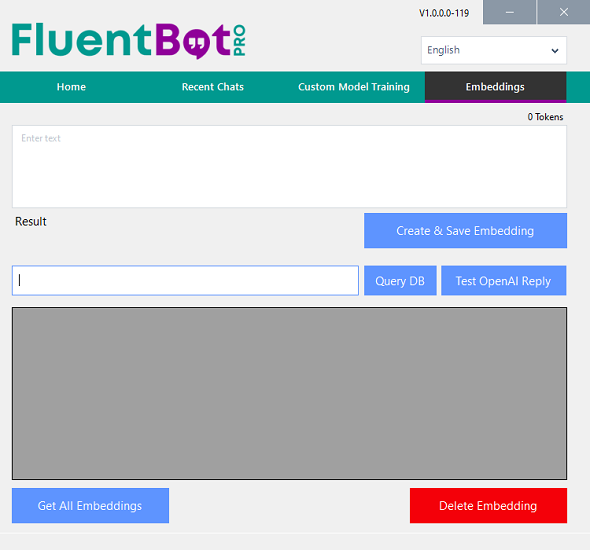The image size is (590, 550).
Task: Click the FluentBot PRO logo
Action: click(129, 40)
